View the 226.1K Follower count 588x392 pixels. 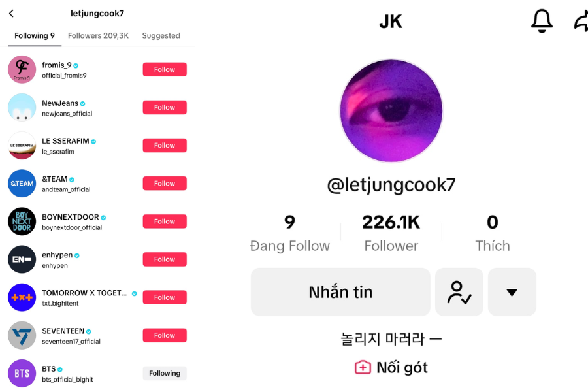point(391,233)
